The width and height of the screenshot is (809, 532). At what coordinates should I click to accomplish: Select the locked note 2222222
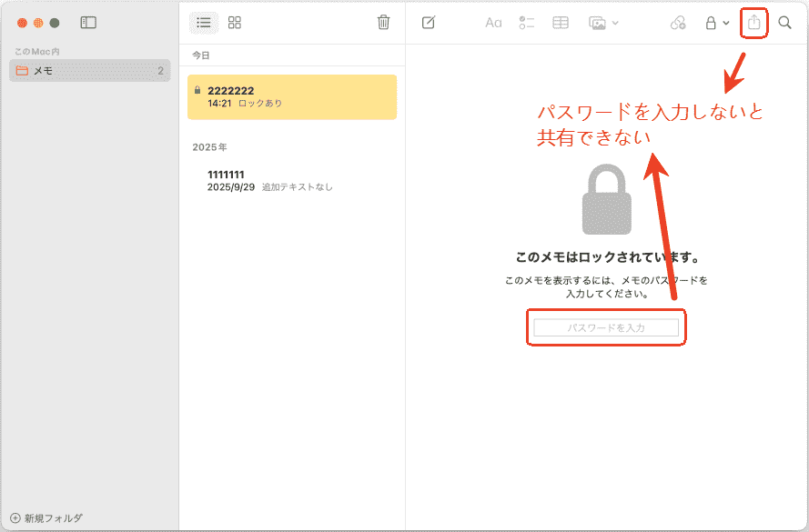point(292,96)
